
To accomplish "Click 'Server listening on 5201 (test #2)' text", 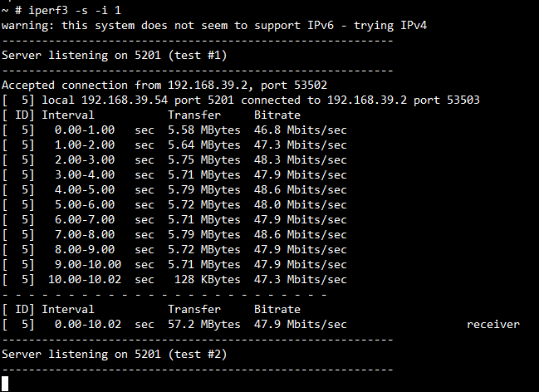I will click(x=114, y=355).
